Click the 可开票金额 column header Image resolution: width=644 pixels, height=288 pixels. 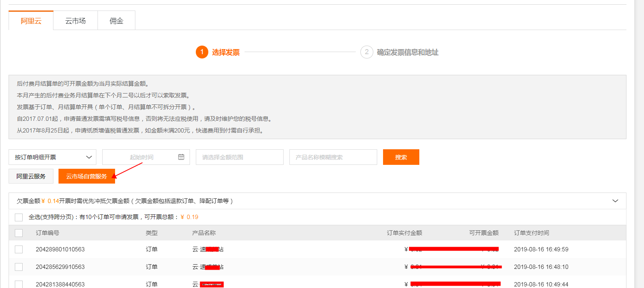coord(484,233)
